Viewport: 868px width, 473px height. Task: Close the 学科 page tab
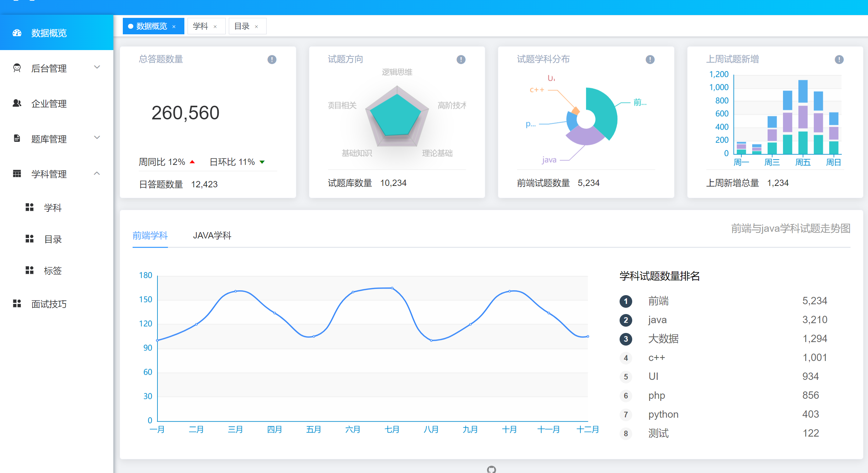[215, 27]
